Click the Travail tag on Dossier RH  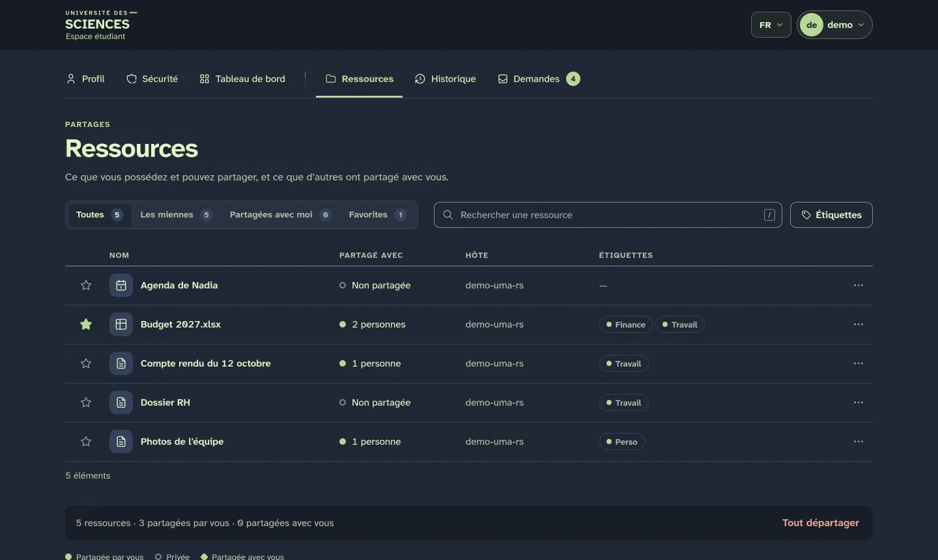click(x=624, y=402)
